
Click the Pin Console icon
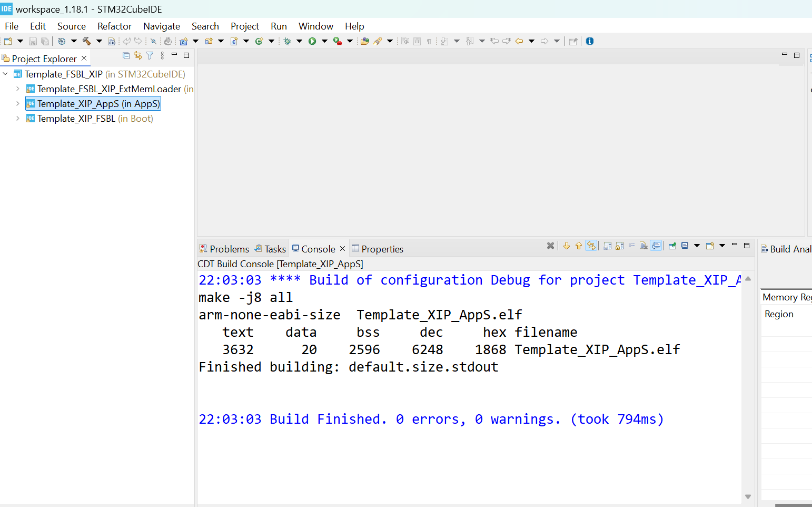click(672, 246)
